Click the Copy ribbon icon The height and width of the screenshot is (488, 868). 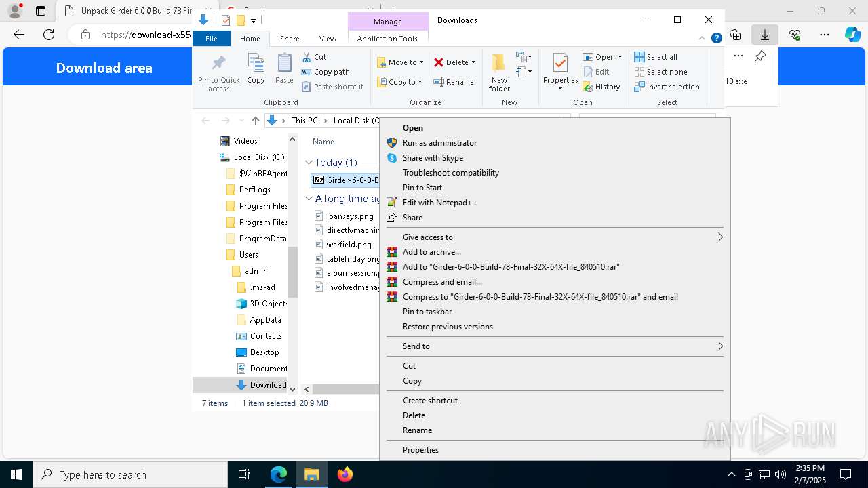[x=256, y=69]
